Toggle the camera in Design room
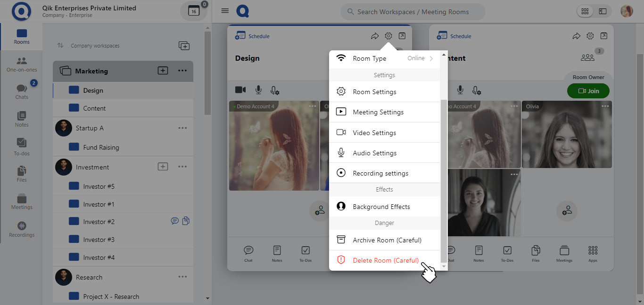 (x=240, y=90)
